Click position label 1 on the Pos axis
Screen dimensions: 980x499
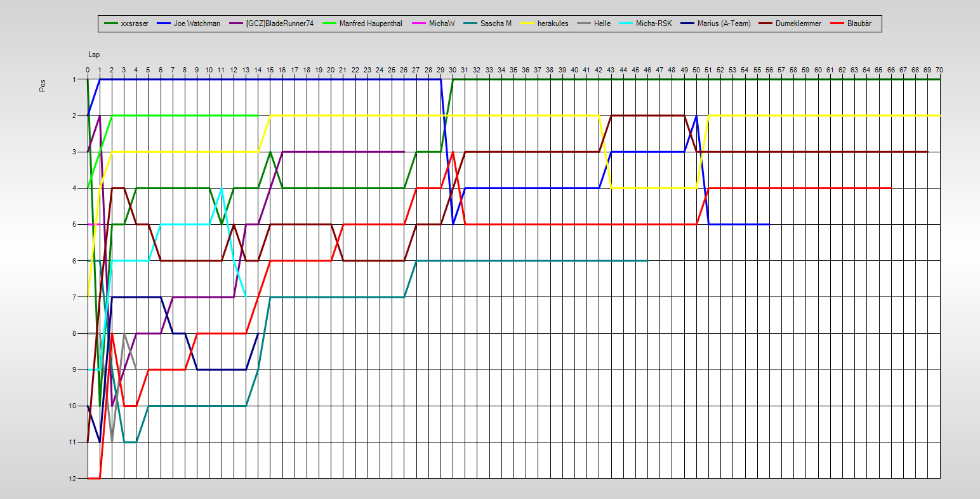[75, 79]
